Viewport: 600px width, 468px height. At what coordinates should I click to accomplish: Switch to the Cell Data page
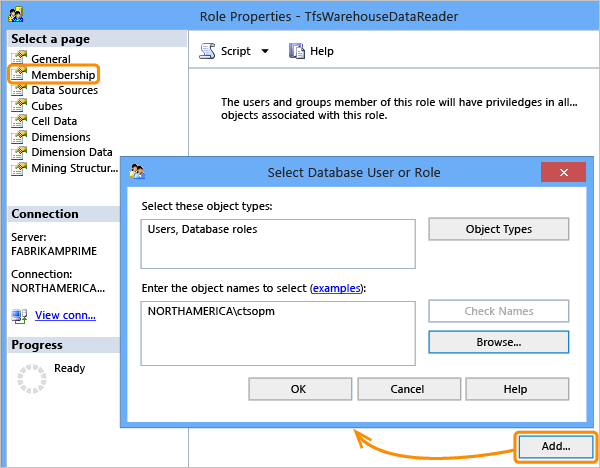click(x=54, y=121)
